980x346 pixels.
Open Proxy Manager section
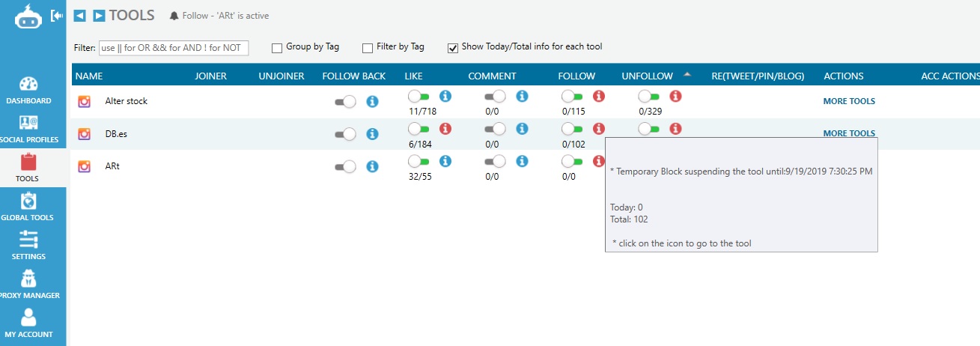pyautogui.click(x=28, y=285)
